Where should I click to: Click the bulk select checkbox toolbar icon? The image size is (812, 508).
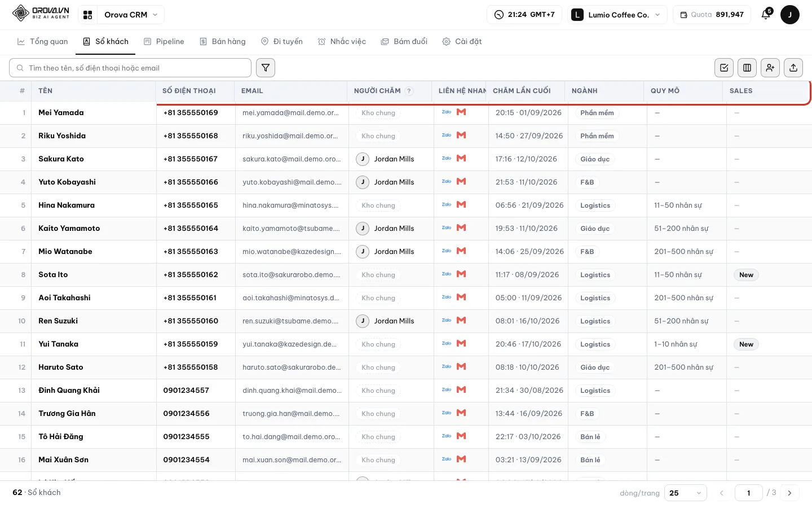(x=724, y=68)
